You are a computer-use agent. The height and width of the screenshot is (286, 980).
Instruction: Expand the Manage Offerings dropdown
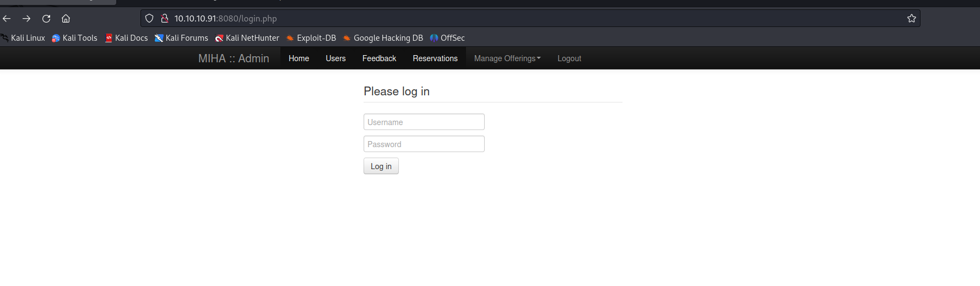click(x=507, y=58)
